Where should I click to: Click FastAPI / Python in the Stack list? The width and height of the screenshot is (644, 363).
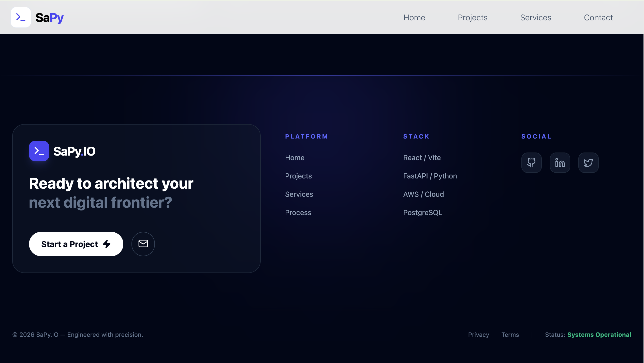tap(430, 176)
